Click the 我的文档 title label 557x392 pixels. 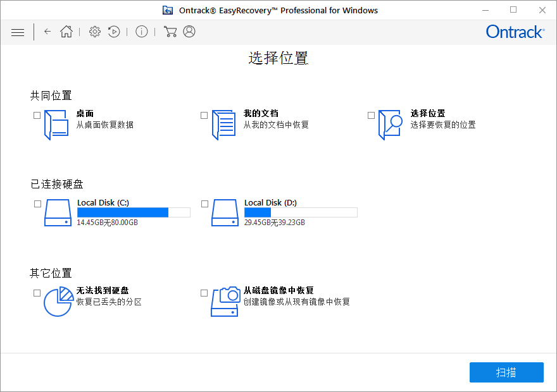(x=261, y=114)
